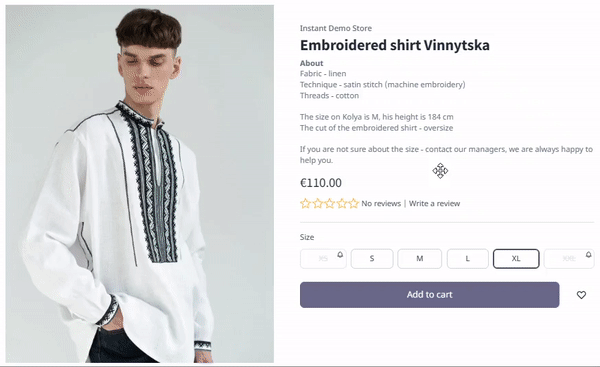Rate with the fifth star
Screen dimensions: 600x367
354,203
